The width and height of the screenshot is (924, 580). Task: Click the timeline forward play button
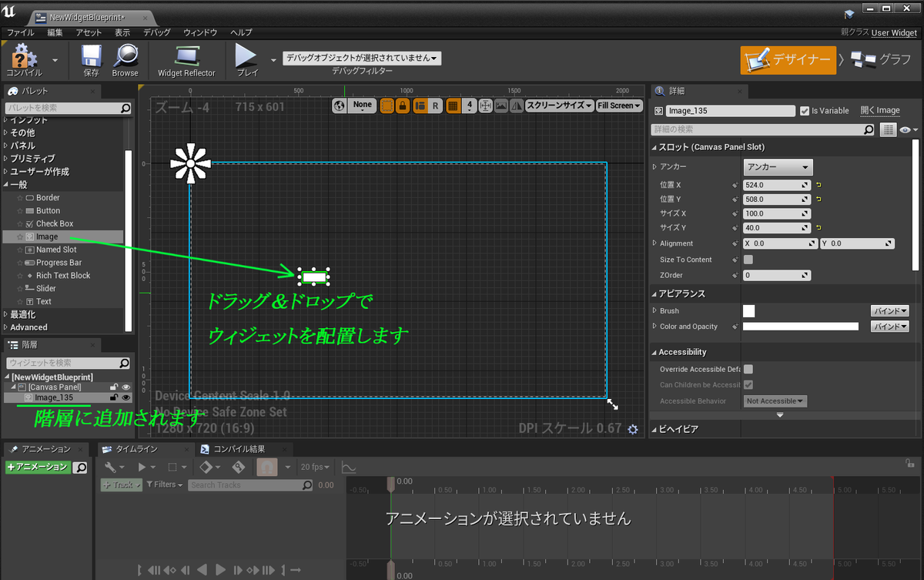point(221,570)
